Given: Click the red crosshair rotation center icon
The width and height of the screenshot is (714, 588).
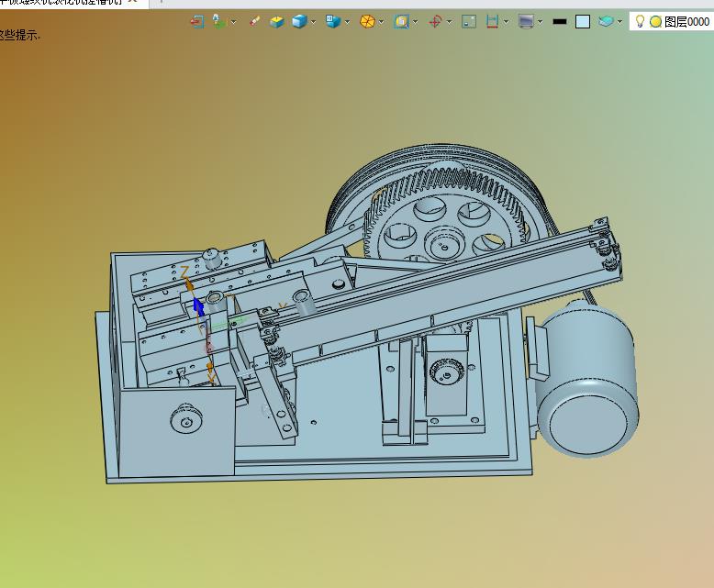Looking at the screenshot, I should click(x=435, y=21).
